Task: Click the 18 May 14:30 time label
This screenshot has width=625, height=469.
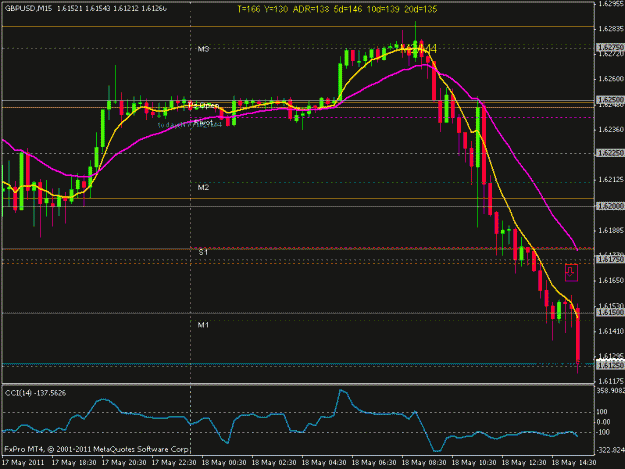Action: [574, 463]
